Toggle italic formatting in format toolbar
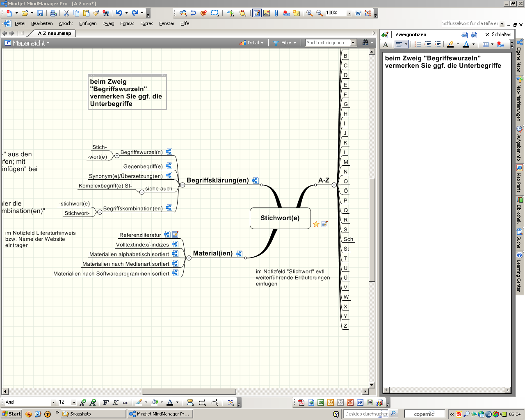 click(x=116, y=402)
